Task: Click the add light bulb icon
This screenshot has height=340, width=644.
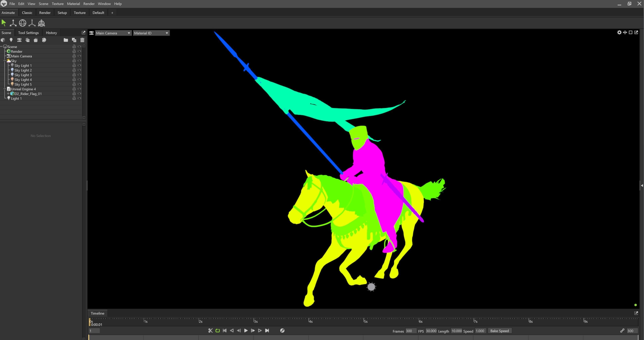Action: click(11, 40)
